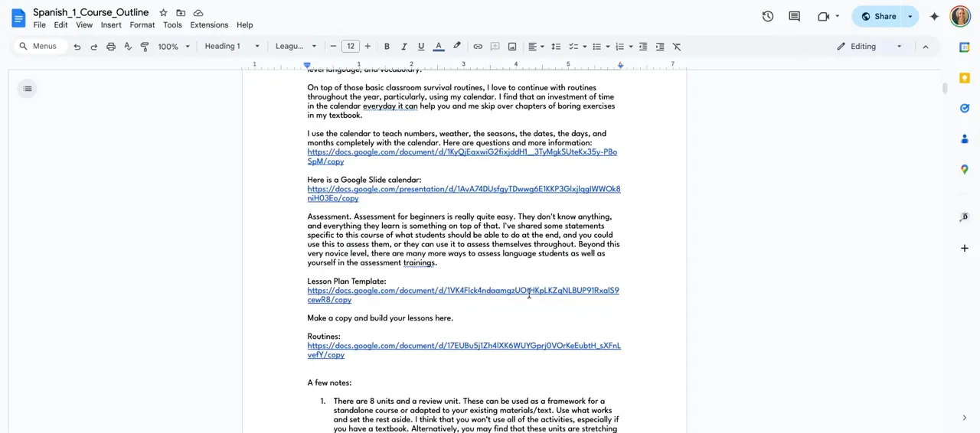Open the Insert menu
Viewport: 980px width, 433px height.
pos(111,25)
